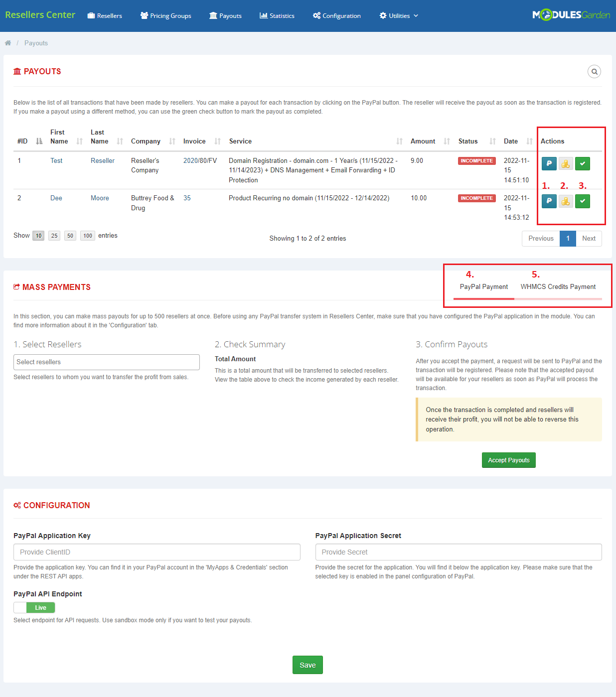The height and width of the screenshot is (697, 616).
Task: Click the Domain Registration service text
Action: point(313,170)
